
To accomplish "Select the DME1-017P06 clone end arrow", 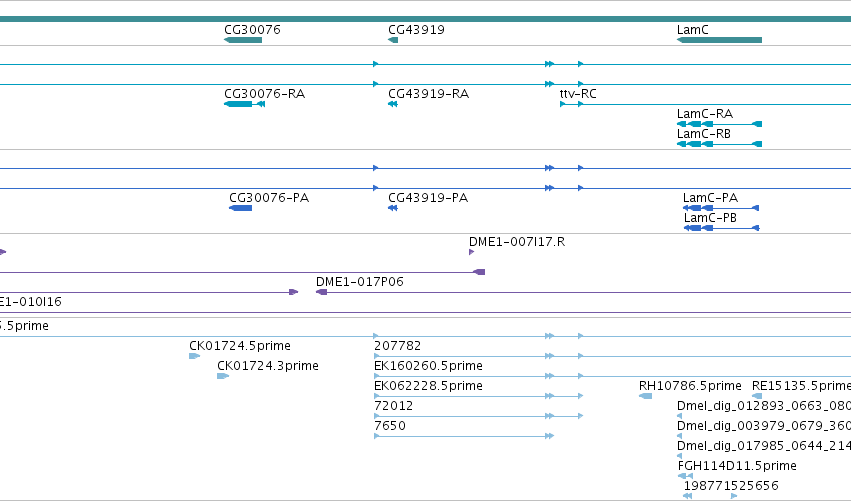I will point(321,292).
